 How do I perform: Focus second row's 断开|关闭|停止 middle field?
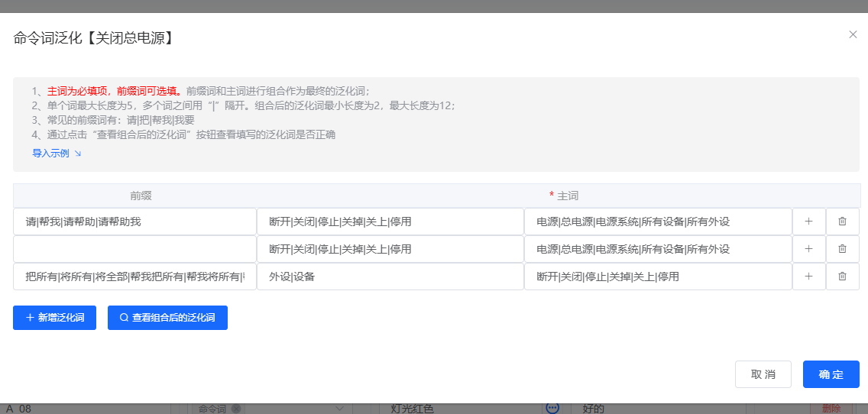390,249
